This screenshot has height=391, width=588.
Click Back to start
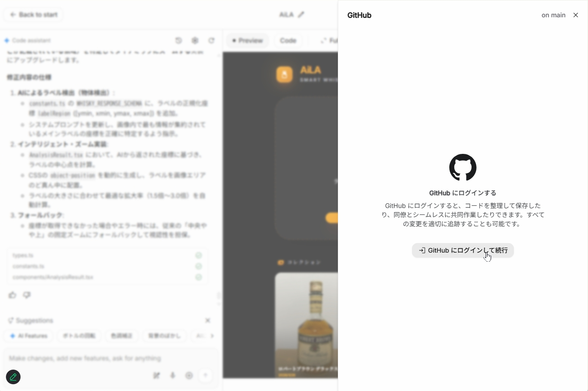click(33, 14)
